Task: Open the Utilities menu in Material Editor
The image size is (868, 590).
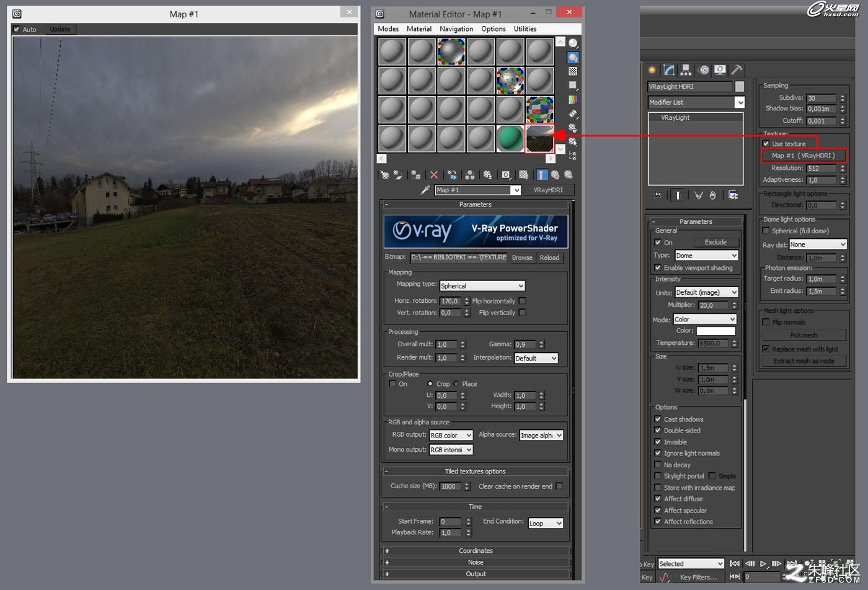Action: click(525, 29)
